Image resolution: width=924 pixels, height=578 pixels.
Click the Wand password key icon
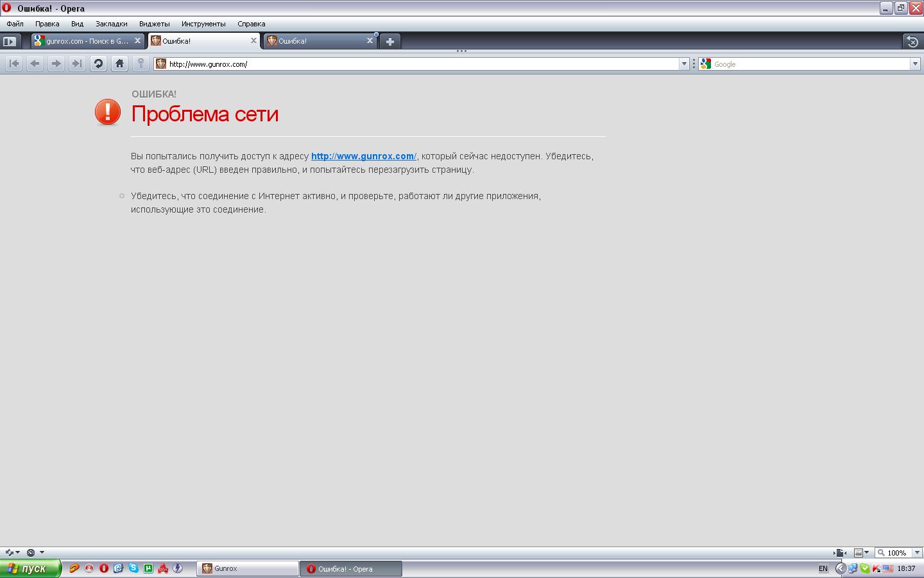[141, 64]
